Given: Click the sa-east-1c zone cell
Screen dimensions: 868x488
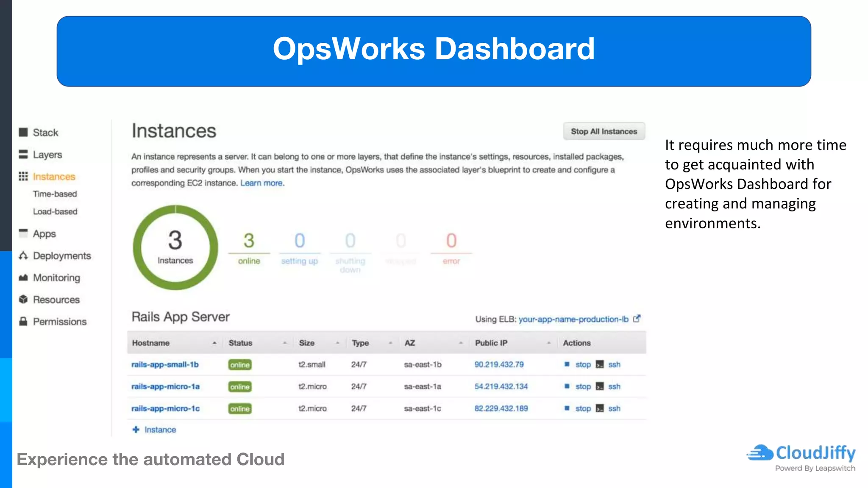Looking at the screenshot, I should 423,408.
